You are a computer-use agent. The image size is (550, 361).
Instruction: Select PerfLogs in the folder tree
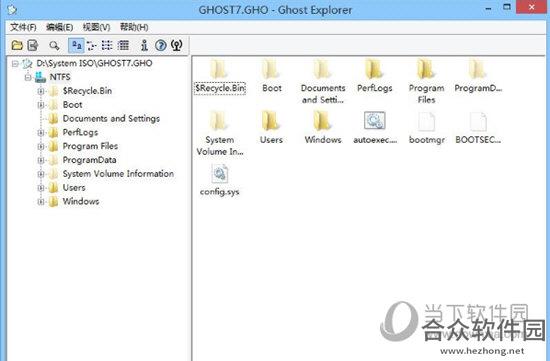tap(80, 132)
